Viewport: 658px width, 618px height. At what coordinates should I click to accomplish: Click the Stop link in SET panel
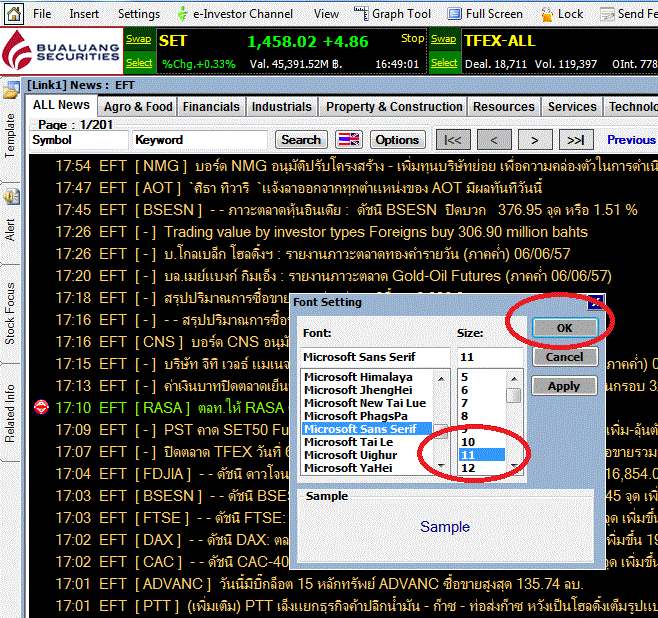(x=413, y=38)
